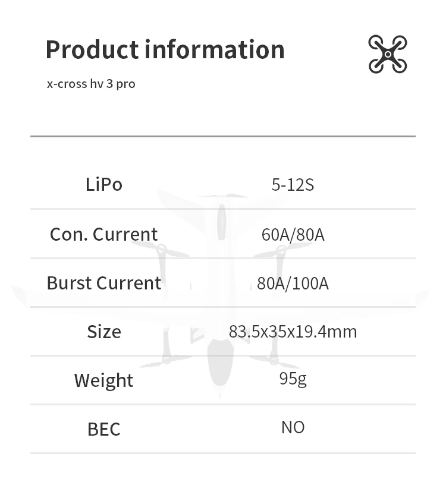Select the 95g weight value
Screen dimensions: 446x504
pyautogui.click(x=293, y=379)
